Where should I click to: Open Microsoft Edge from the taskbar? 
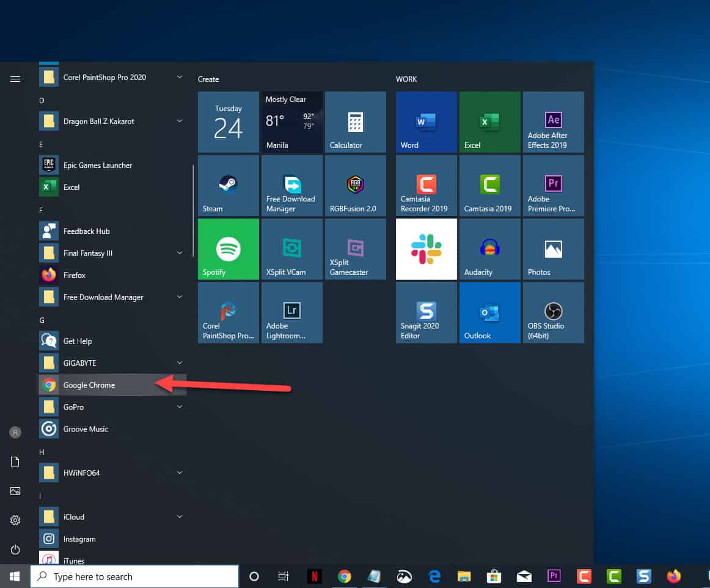tap(434, 576)
